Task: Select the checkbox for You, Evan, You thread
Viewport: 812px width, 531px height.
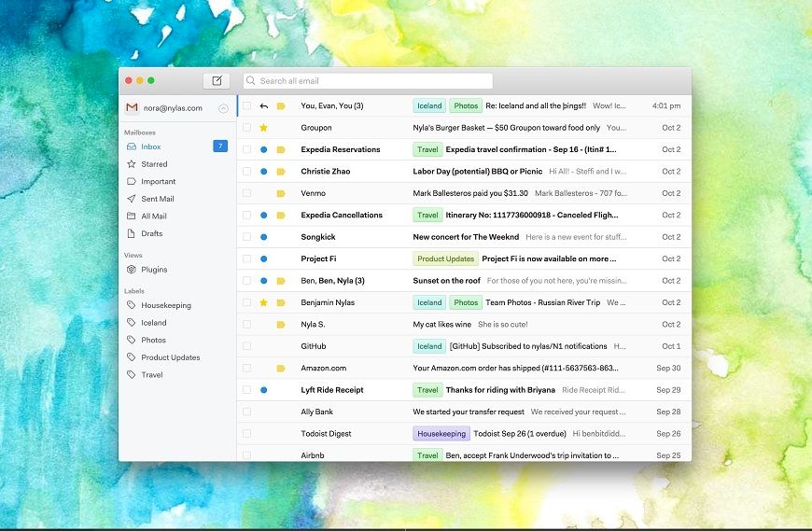Action: tap(247, 105)
